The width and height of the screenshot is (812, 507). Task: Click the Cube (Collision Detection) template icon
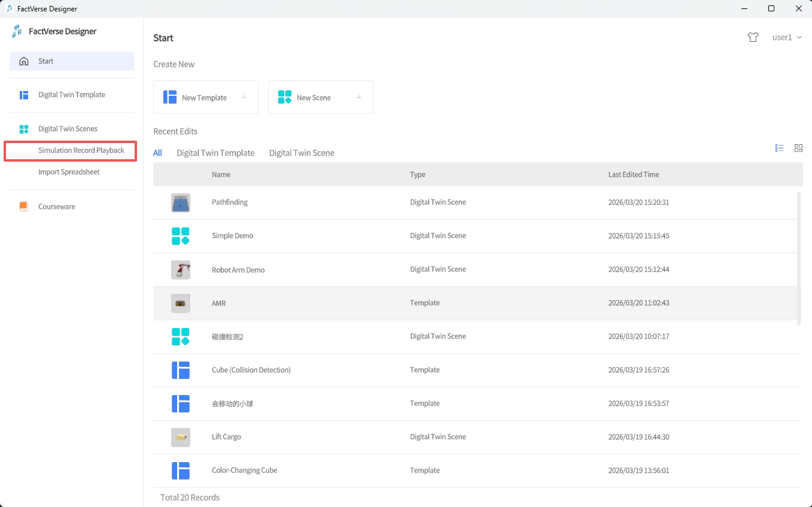pos(181,370)
